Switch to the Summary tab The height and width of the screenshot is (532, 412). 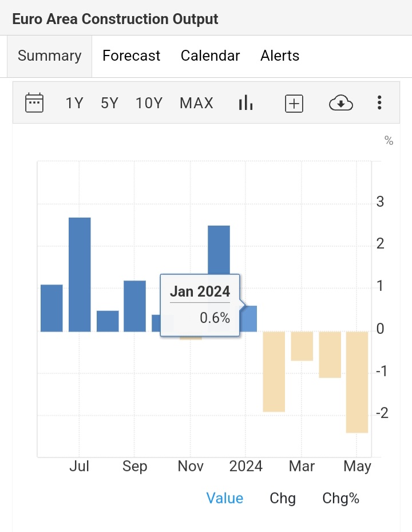[x=50, y=56]
